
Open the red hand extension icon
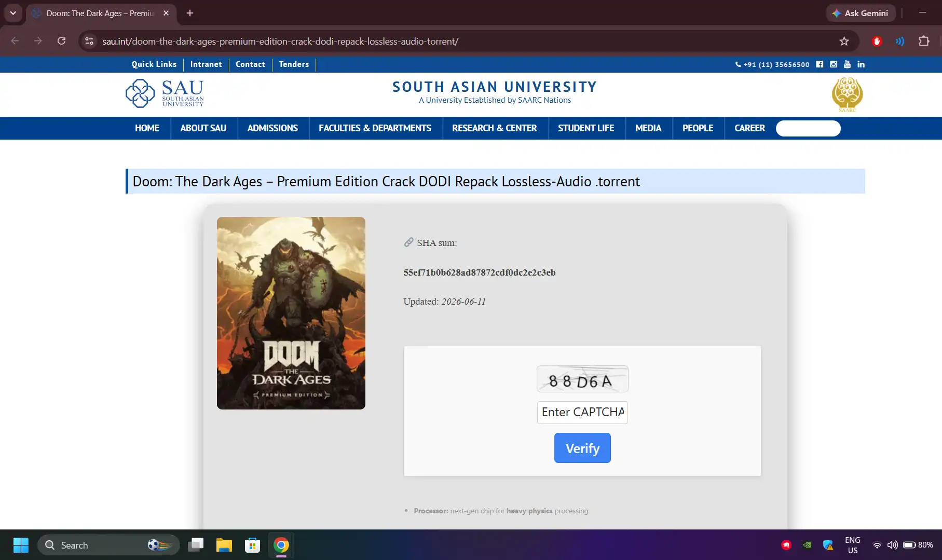877,41
